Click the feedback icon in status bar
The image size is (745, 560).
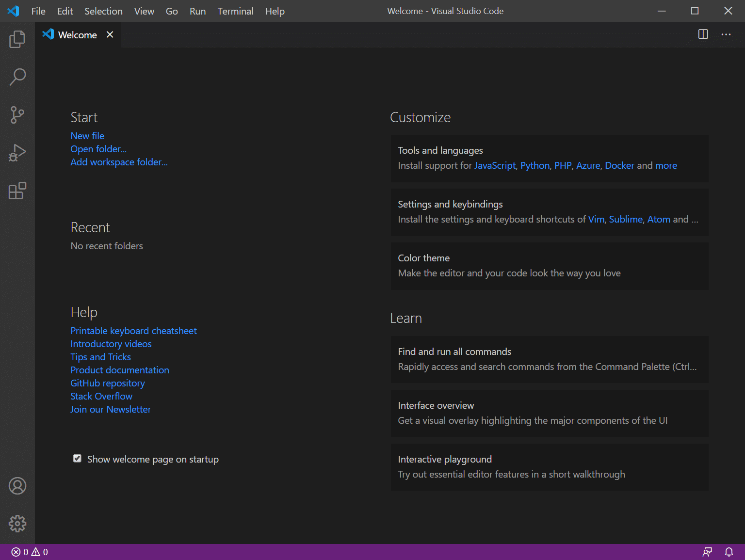[708, 552]
